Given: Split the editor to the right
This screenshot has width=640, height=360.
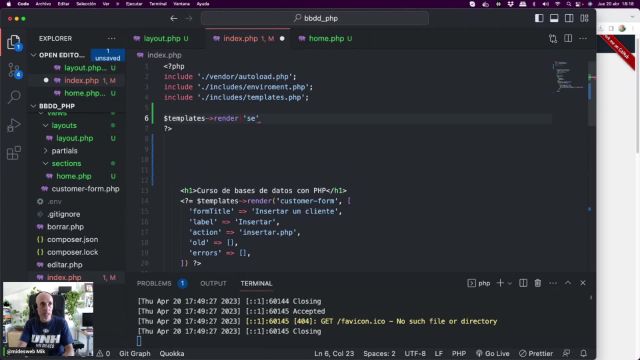Looking at the screenshot, I should pos(568,38).
